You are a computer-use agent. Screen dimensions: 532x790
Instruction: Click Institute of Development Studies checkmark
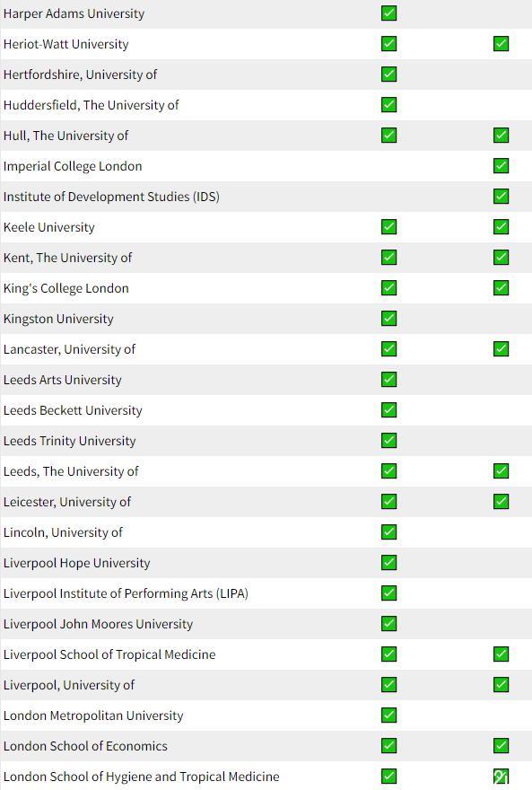(x=501, y=197)
